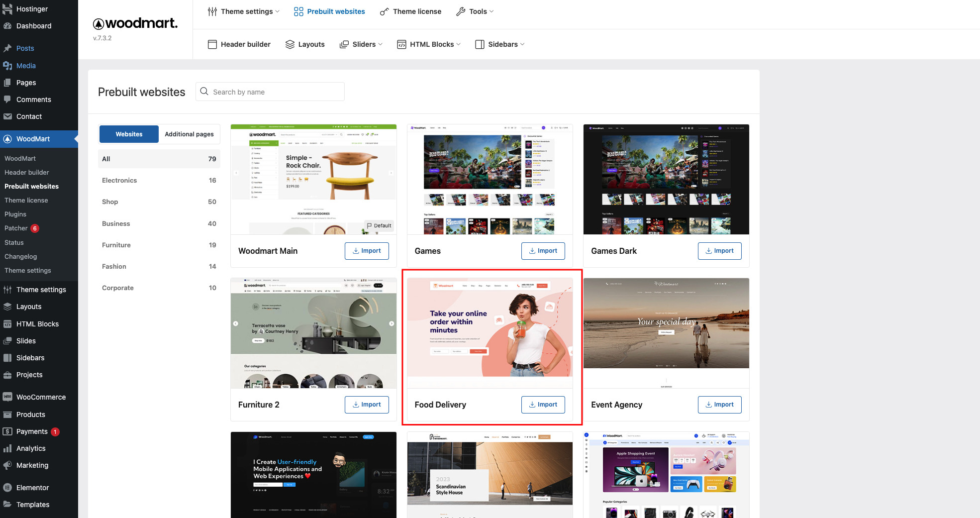Click the Elementor circle icon
The image size is (980, 518).
click(x=7, y=488)
